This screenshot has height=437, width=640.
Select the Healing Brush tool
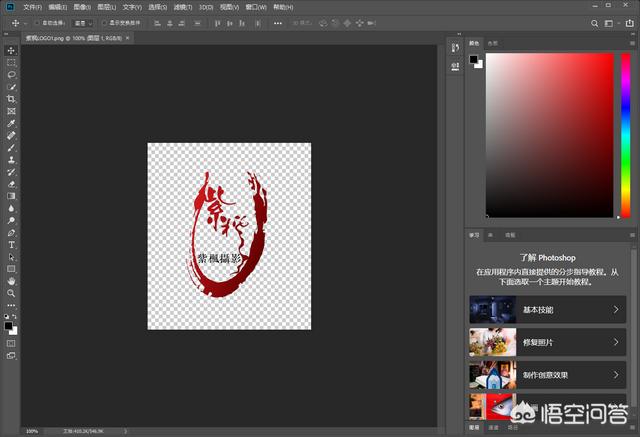pos(11,135)
